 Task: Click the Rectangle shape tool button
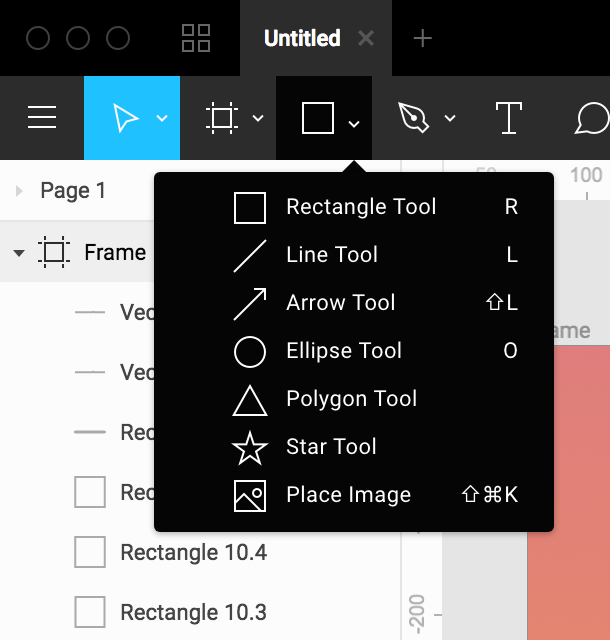pyautogui.click(x=317, y=118)
